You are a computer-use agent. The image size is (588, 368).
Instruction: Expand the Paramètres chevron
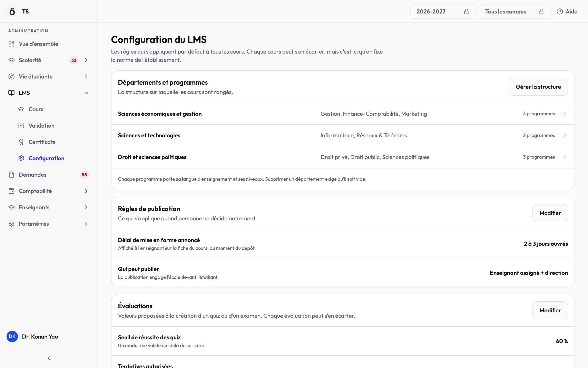[x=86, y=224]
